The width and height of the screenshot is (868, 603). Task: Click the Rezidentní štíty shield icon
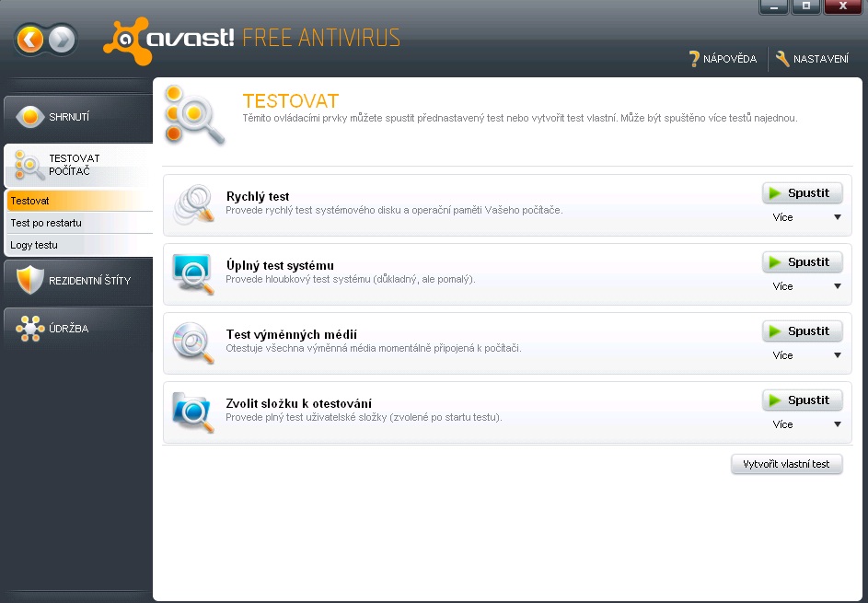pos(29,280)
